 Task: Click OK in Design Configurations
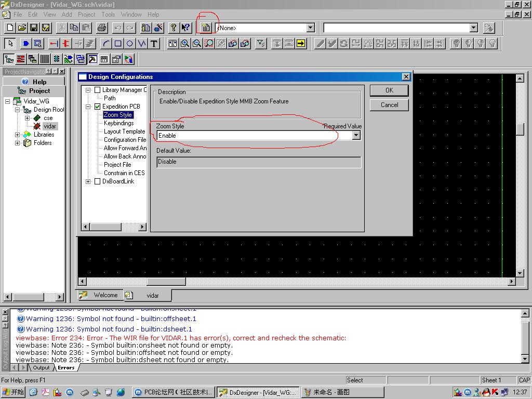389,90
